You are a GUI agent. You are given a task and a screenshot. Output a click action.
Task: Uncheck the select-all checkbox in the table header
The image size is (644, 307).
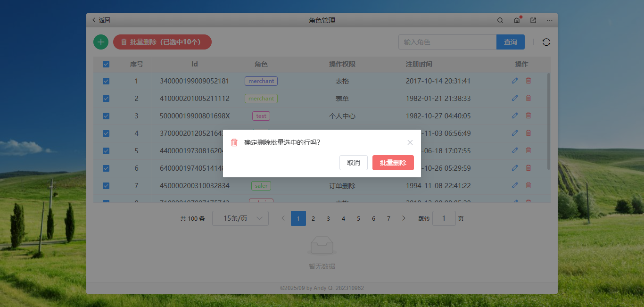[x=106, y=64]
